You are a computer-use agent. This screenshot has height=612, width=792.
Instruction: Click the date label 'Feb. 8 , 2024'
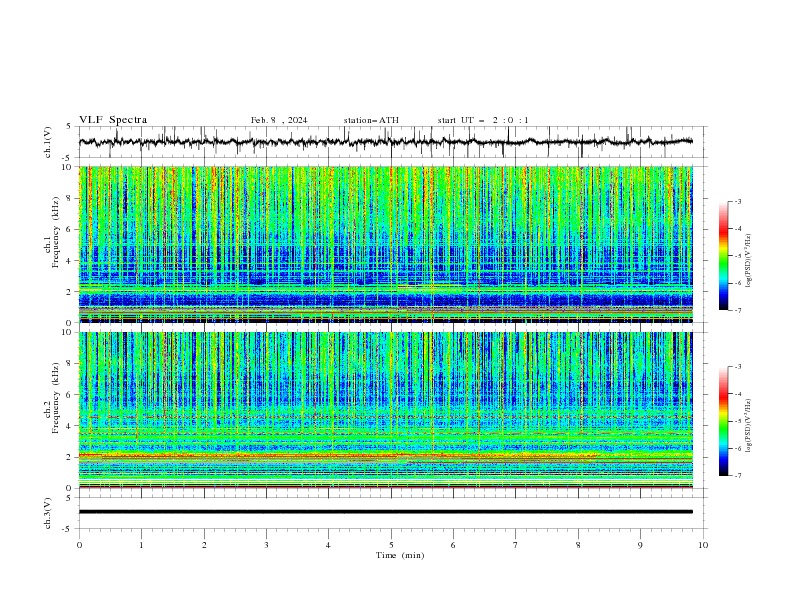279,120
